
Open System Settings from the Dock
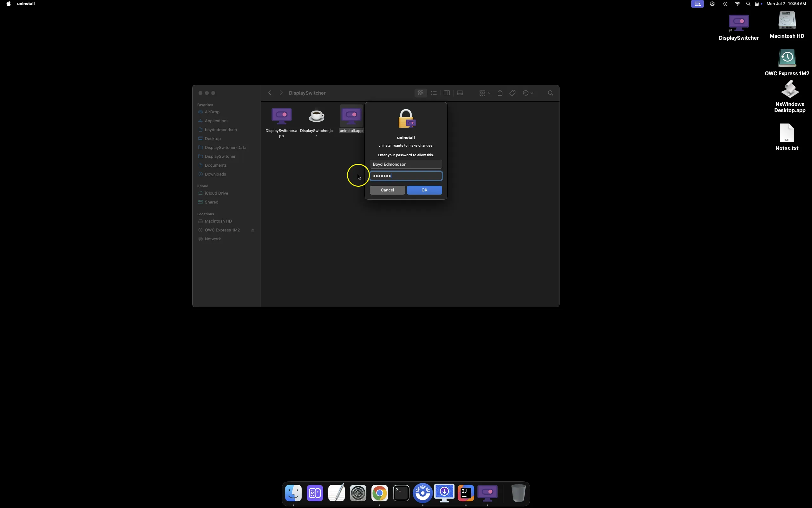358,493
